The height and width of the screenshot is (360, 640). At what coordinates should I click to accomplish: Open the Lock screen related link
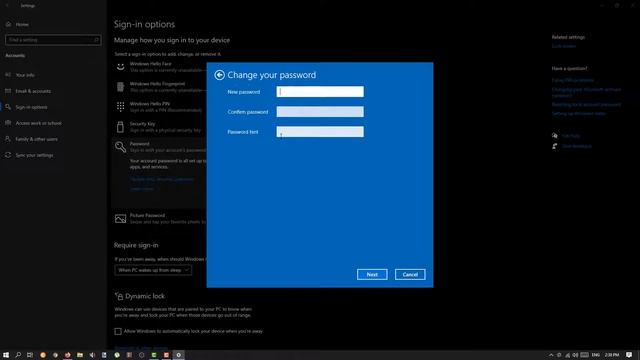point(564,46)
